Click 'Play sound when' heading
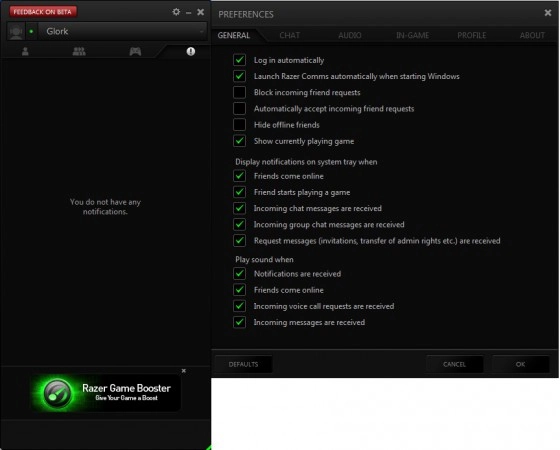560x450 pixels. point(264,260)
